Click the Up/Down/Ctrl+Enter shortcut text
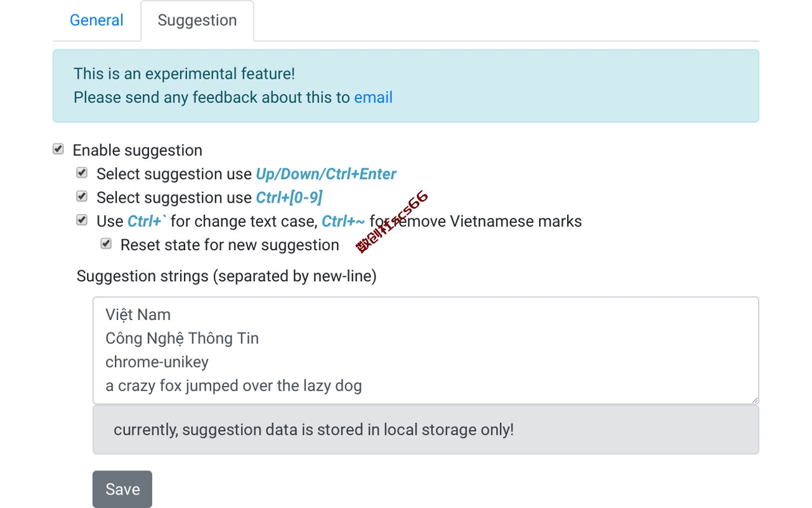This screenshot has height=508, width=812. click(x=326, y=174)
